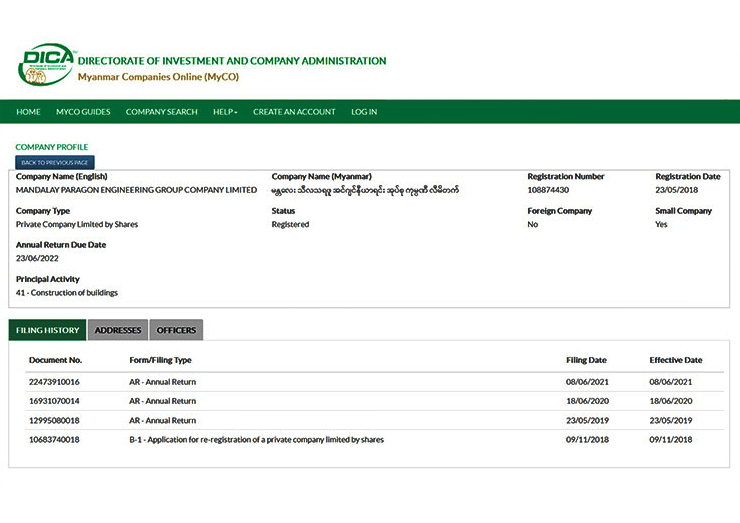Viewport: 740px width, 523px height.
Task: Click document number 16931070014
Action: [x=54, y=401]
